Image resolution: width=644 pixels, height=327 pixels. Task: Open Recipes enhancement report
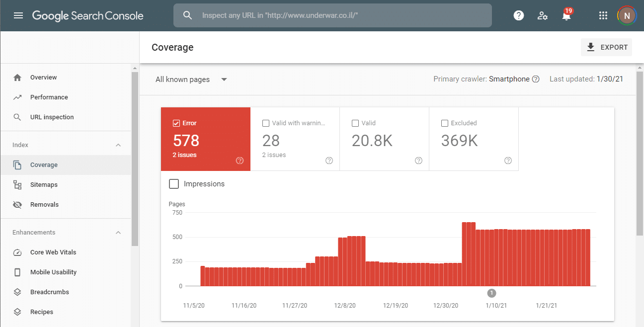tap(66, 312)
